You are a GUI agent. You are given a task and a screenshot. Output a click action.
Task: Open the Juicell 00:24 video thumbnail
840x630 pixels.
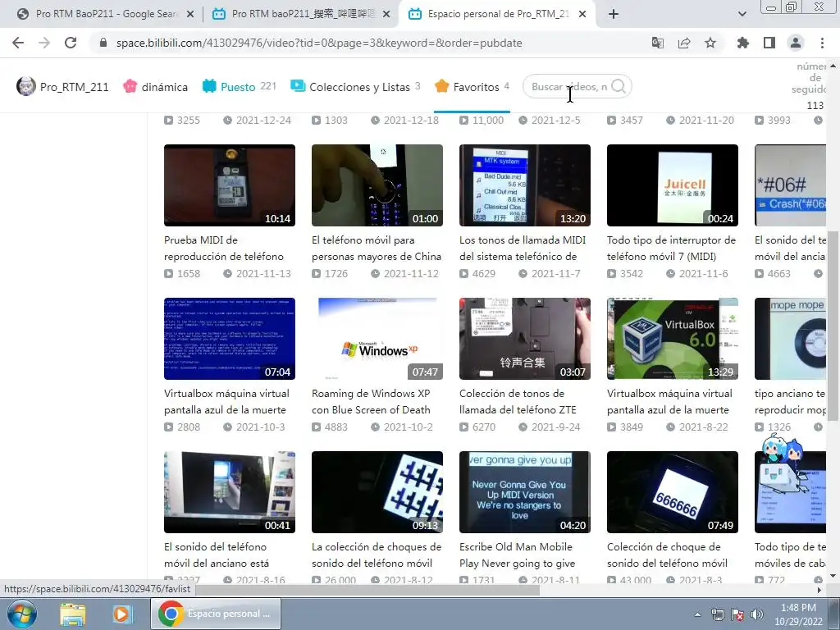(x=673, y=185)
